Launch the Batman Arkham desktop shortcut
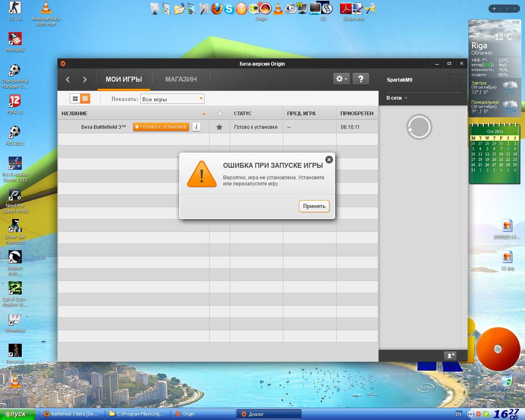 point(15,263)
